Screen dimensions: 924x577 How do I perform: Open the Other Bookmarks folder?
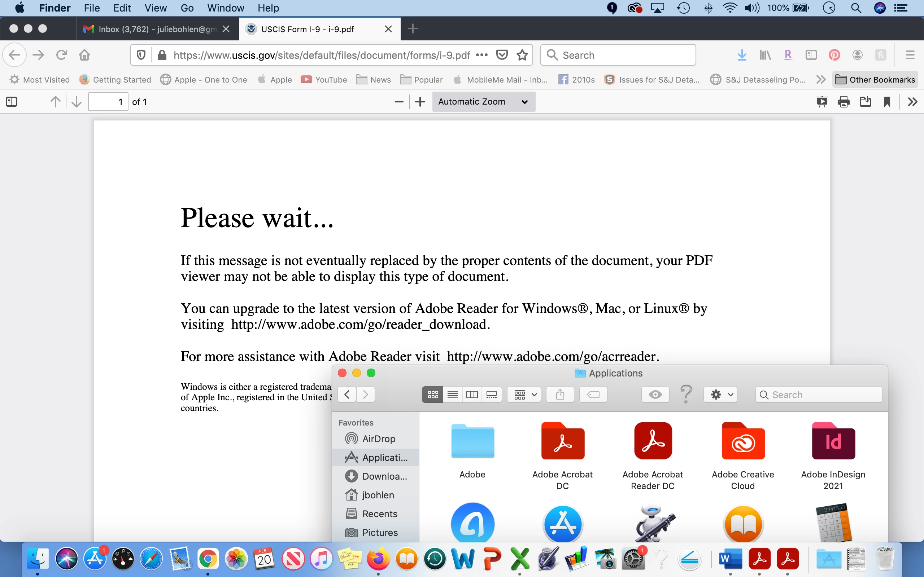click(x=875, y=80)
